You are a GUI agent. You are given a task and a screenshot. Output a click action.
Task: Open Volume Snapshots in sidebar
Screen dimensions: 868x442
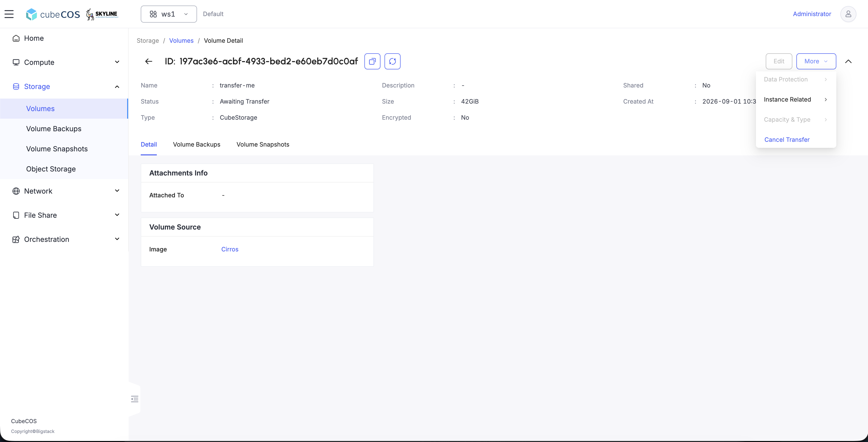64,149
